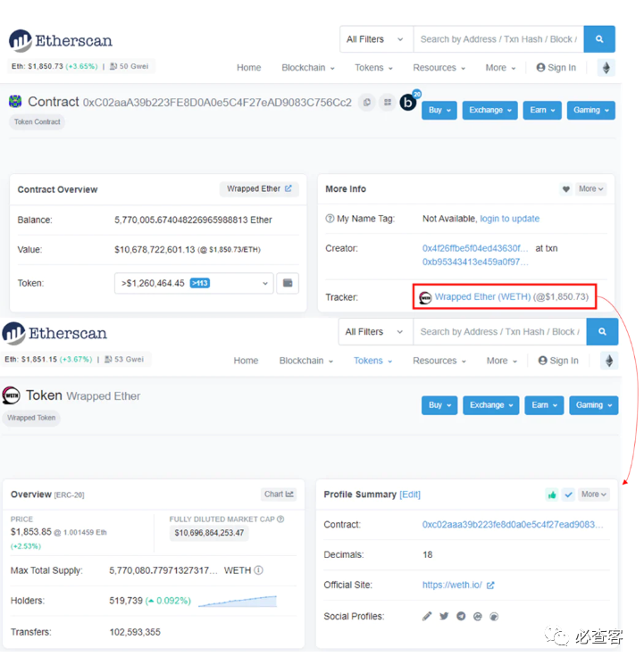Open lower All Filters dropdown
The image size is (644, 665).
point(376,332)
